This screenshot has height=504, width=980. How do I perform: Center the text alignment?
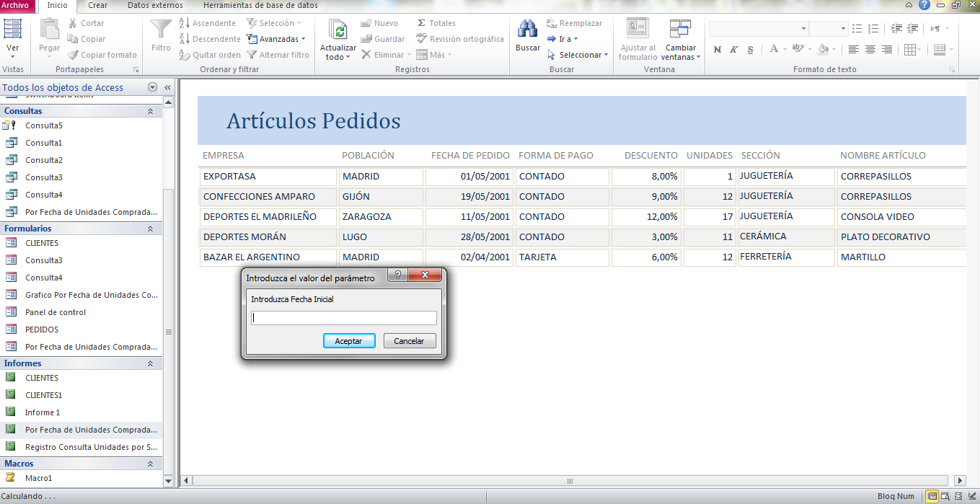[x=870, y=50]
